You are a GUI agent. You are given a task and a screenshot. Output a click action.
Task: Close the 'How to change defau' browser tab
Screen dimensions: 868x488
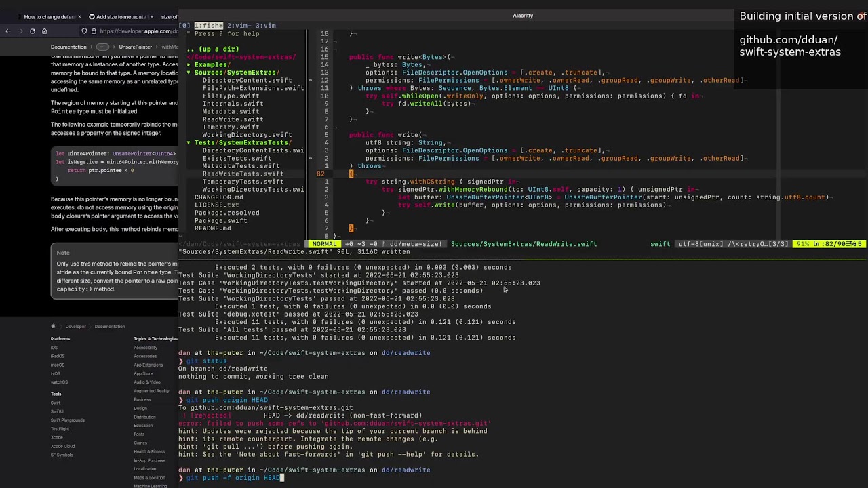[79, 16]
